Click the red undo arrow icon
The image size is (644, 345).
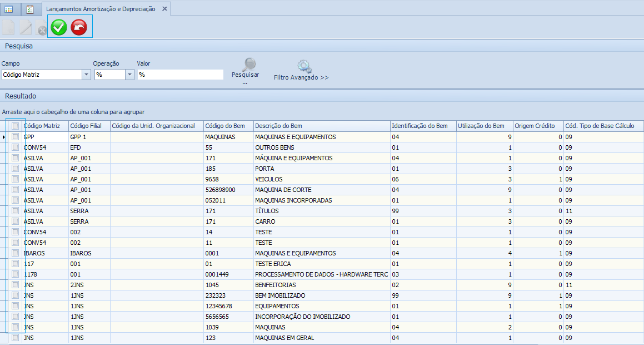79,27
